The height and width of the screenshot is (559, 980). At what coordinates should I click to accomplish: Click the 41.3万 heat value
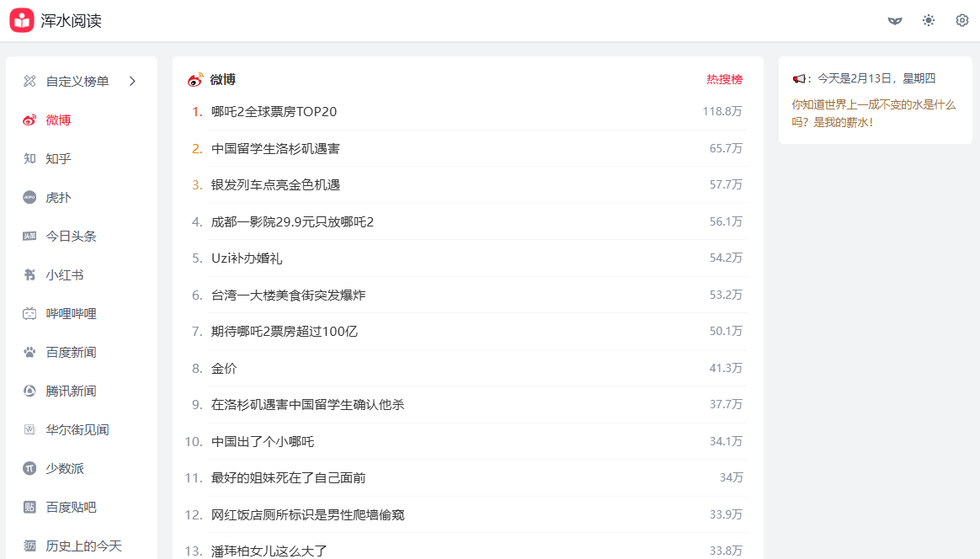coord(726,368)
